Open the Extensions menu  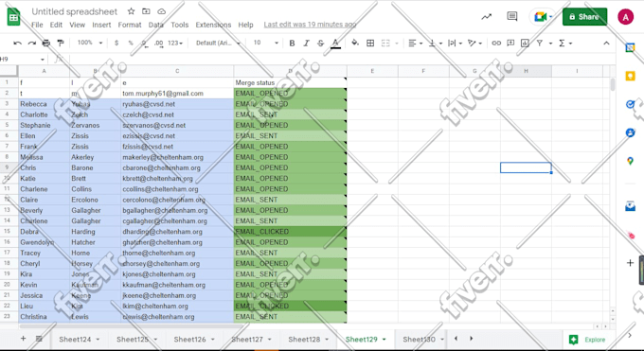point(213,25)
